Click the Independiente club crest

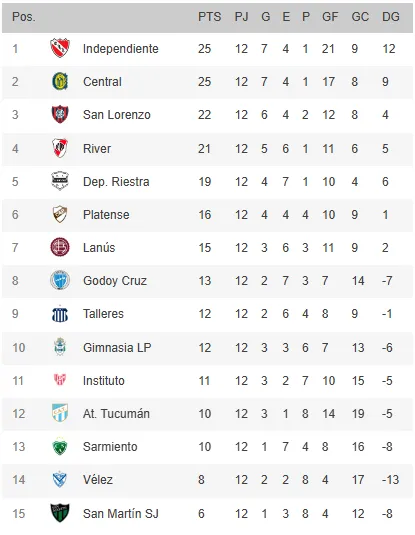[60, 48]
